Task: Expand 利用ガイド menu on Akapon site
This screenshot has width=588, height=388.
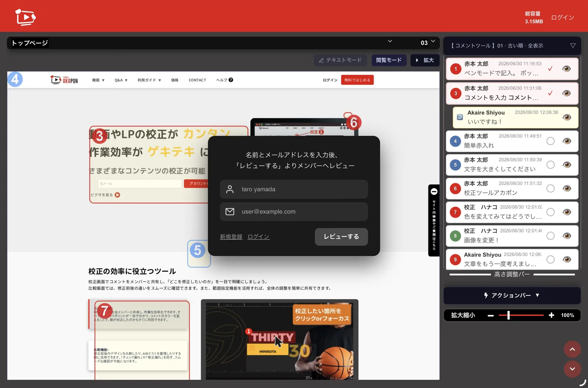Action: tap(149, 80)
